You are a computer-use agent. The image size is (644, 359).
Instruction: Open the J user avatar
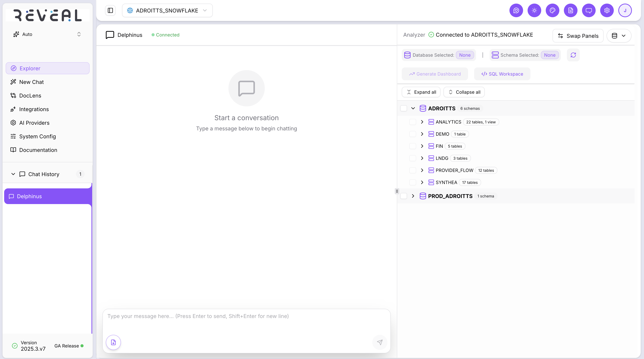pyautogui.click(x=625, y=10)
